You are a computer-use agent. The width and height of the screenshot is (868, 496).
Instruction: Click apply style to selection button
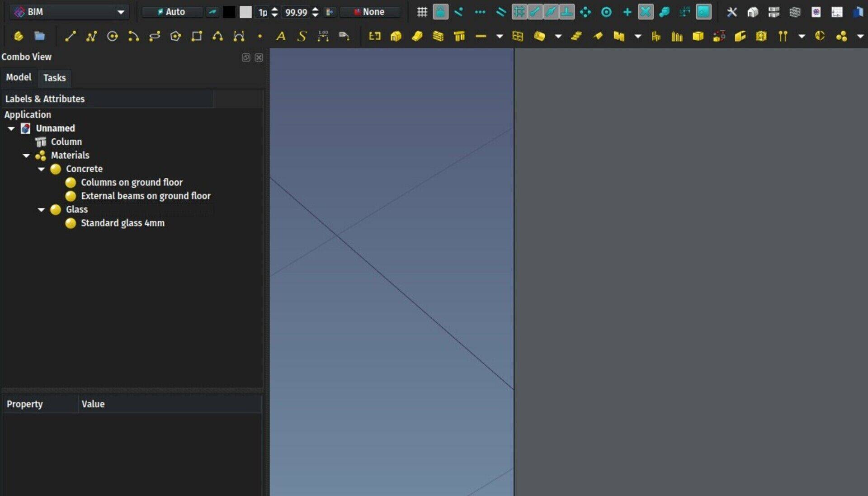(x=330, y=12)
